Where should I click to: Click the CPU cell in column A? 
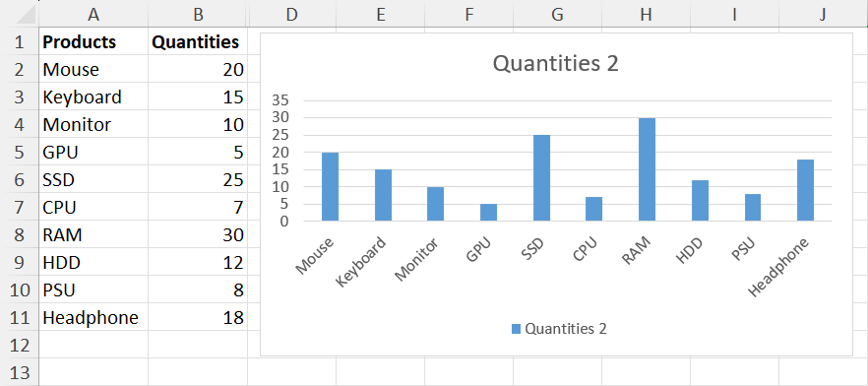click(93, 208)
